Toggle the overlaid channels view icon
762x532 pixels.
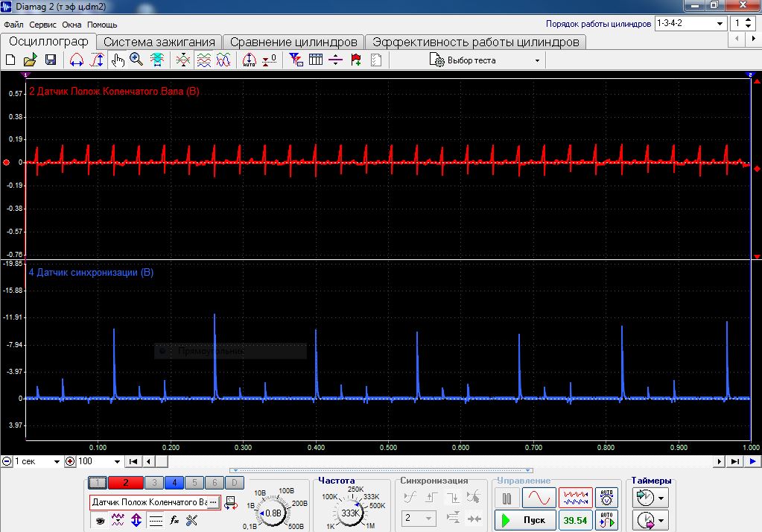pyautogui.click(x=223, y=60)
